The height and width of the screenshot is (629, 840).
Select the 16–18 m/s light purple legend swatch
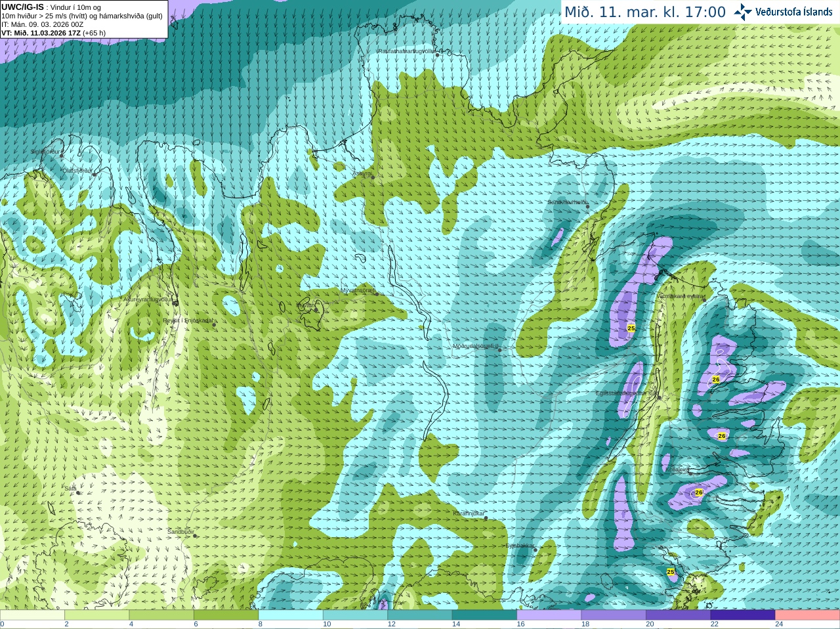point(549,615)
